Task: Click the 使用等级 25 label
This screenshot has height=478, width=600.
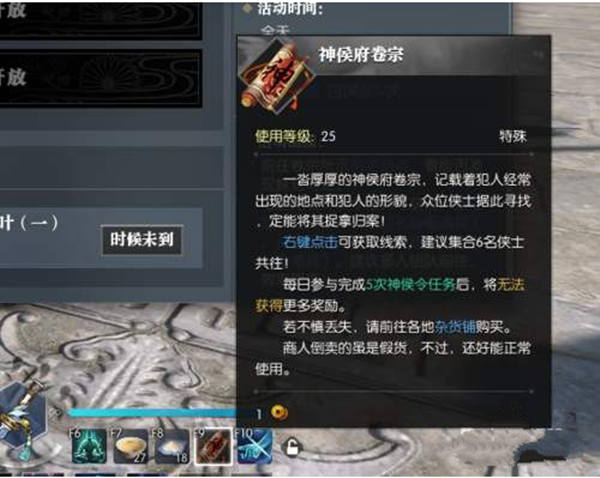Action: click(295, 136)
